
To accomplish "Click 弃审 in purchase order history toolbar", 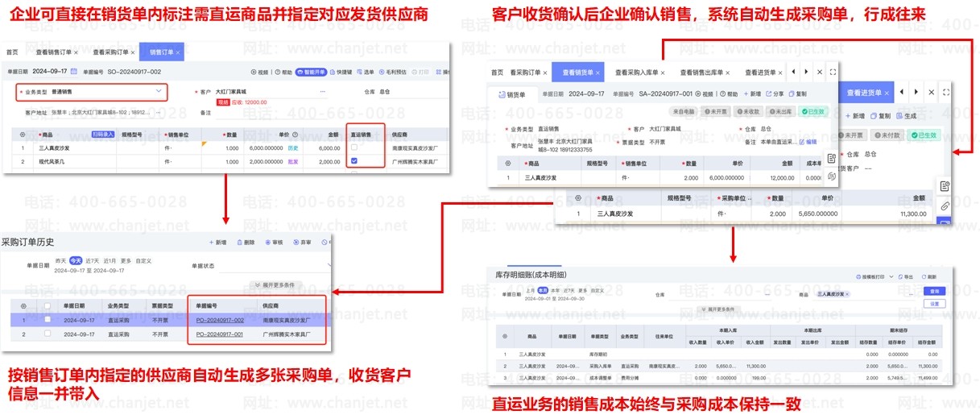I will (302, 243).
